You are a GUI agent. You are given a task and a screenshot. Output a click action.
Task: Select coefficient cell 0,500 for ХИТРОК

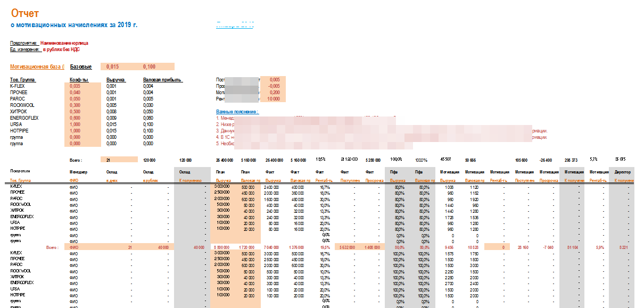[x=81, y=112]
